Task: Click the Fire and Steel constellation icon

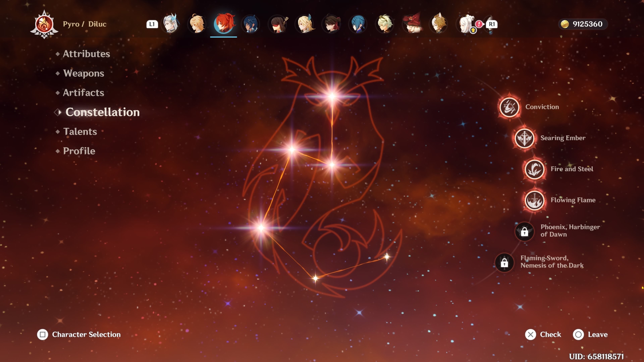Action: tap(534, 169)
